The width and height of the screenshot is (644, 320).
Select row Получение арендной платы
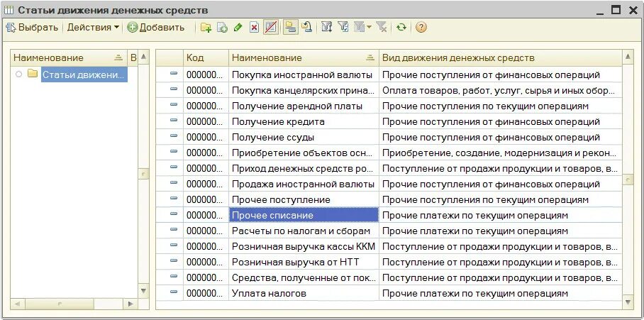click(389, 106)
